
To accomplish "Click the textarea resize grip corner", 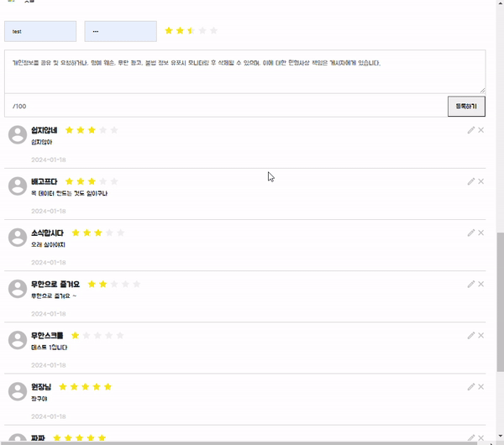I will tap(482, 91).
